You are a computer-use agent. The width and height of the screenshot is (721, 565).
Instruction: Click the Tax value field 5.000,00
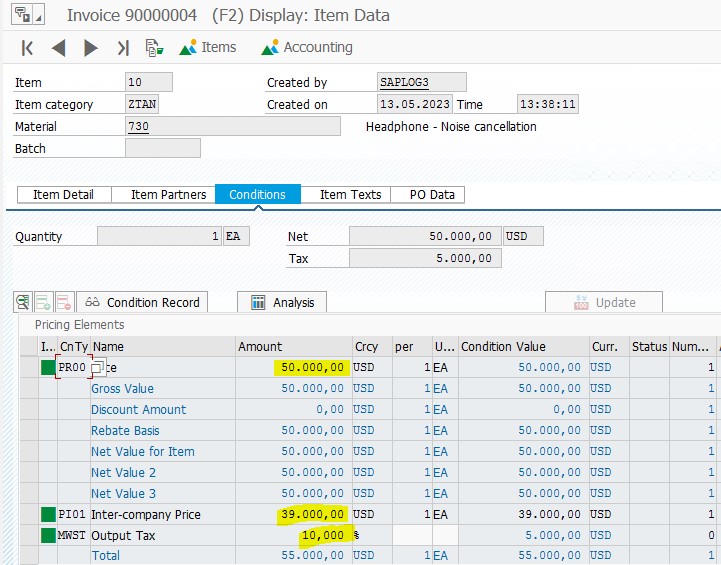point(425,258)
